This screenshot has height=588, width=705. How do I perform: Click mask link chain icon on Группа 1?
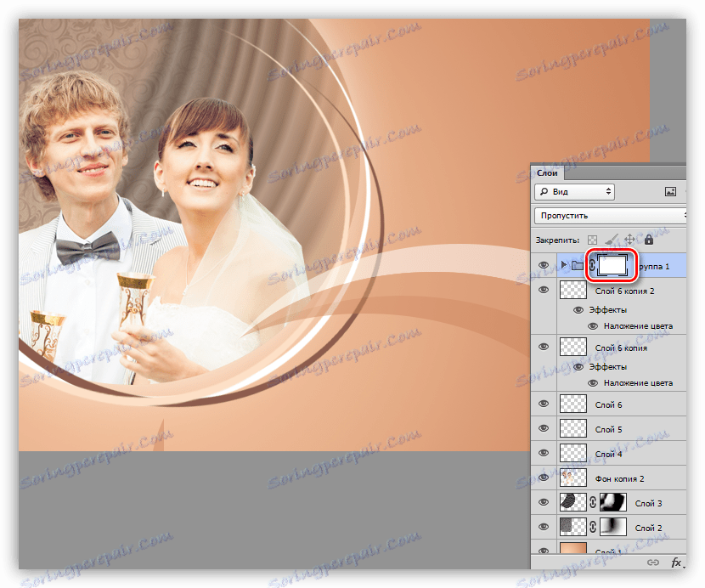pyautogui.click(x=592, y=265)
